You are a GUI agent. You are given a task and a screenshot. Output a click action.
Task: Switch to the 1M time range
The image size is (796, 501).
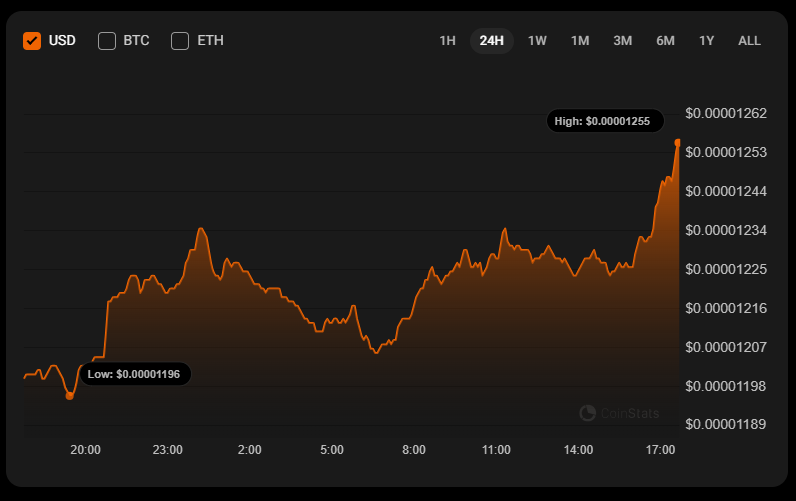580,41
